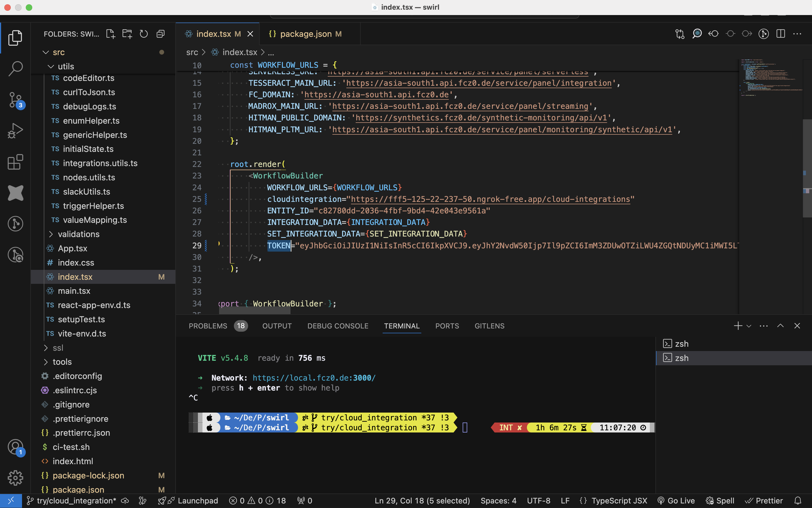Screen dimensions: 812x508
Task: Create a new folder in explorer
Action: pos(127,34)
